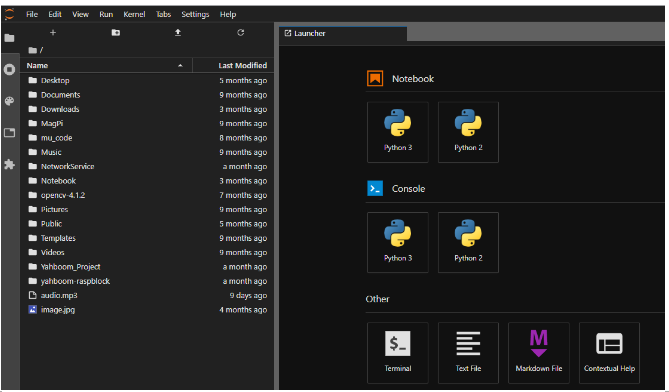
Task: Open the Settings menu
Action: (x=195, y=15)
